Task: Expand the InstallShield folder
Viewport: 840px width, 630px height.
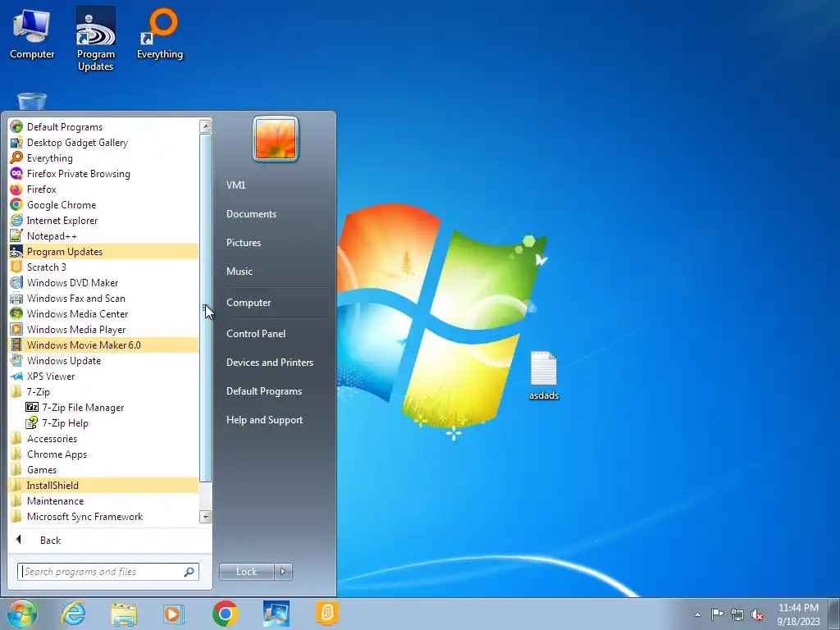Action: click(x=103, y=485)
